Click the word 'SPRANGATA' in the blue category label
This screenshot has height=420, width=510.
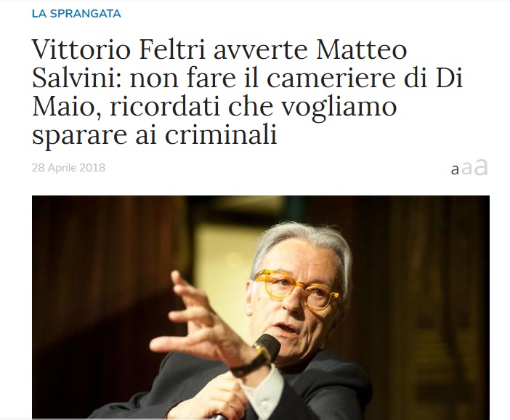pyautogui.click(x=86, y=14)
